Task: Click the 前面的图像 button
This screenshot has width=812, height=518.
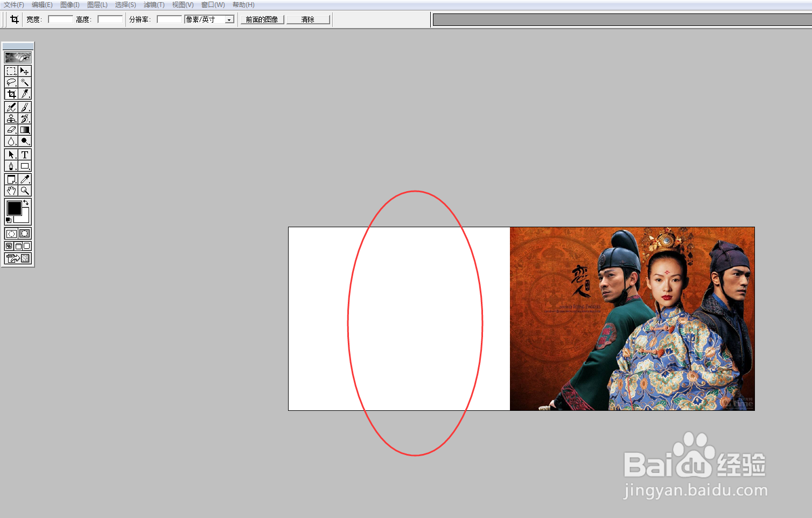Action: tap(262, 19)
